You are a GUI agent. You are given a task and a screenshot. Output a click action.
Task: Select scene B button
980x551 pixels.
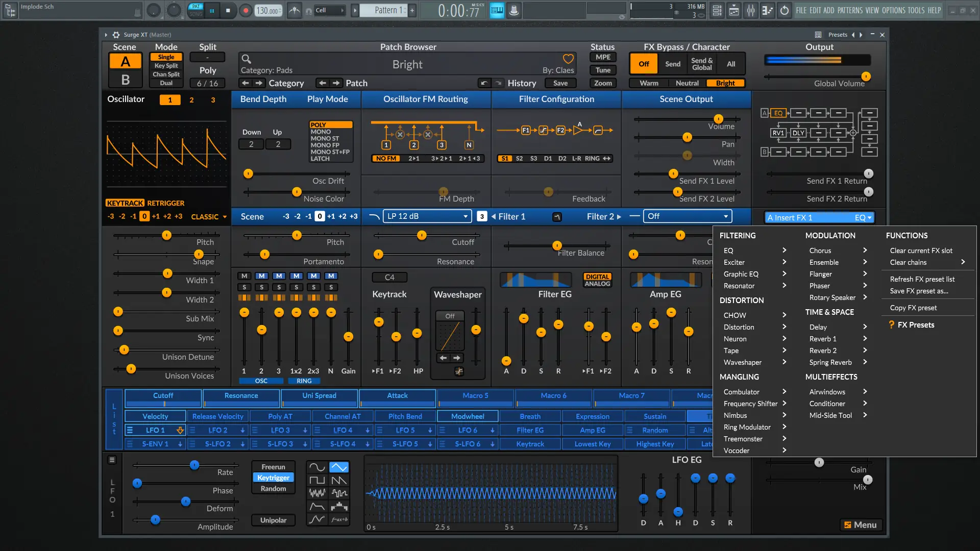[x=125, y=80]
